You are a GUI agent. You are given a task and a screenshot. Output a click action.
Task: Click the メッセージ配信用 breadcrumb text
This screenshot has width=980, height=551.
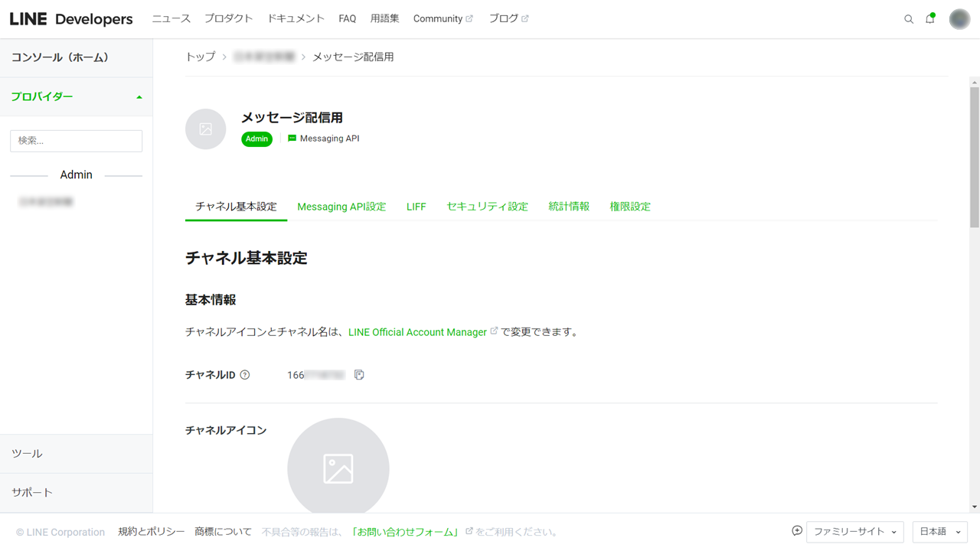point(353,57)
